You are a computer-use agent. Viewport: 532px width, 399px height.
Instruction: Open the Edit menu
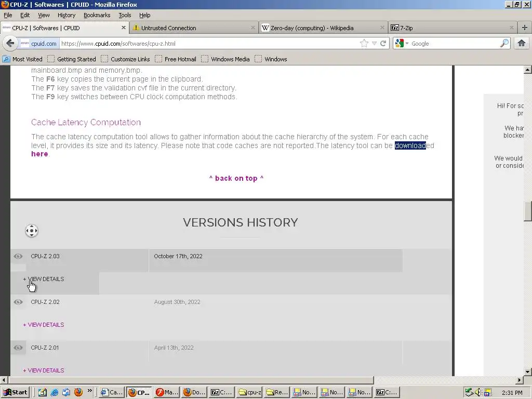(25, 15)
